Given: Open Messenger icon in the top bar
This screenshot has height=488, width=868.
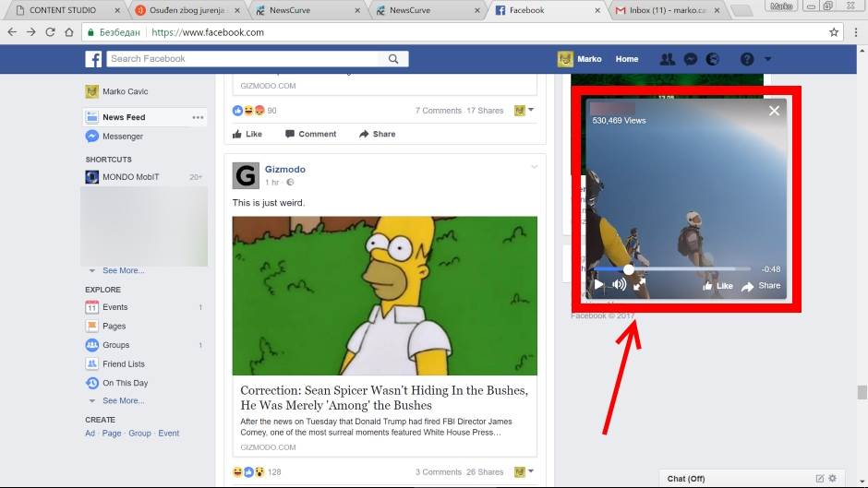Looking at the screenshot, I should tap(690, 59).
